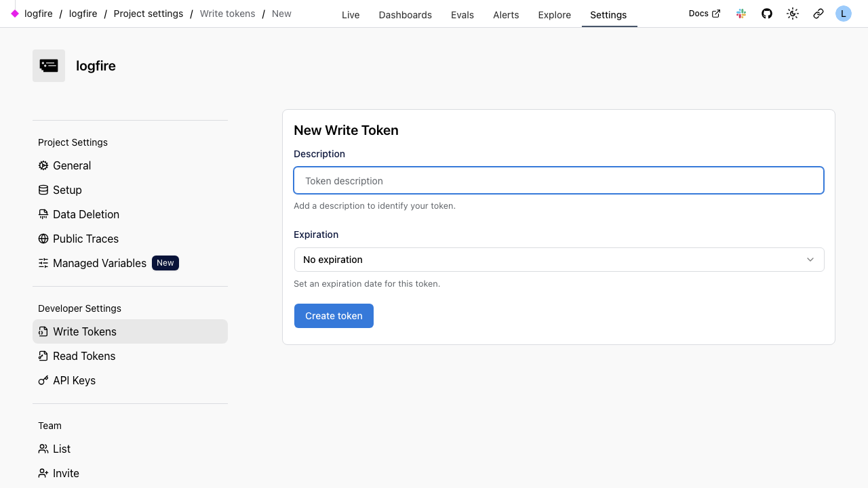Switch to the Dashboards tab

point(405,15)
